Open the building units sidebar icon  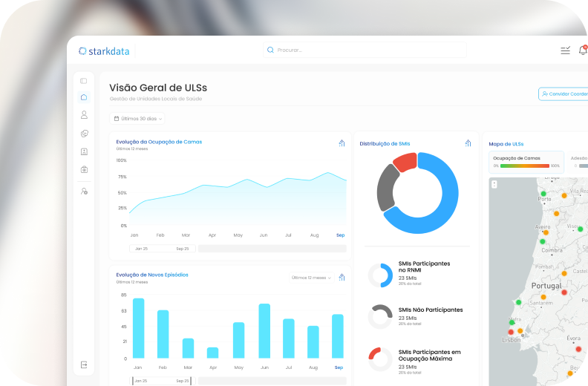84,151
